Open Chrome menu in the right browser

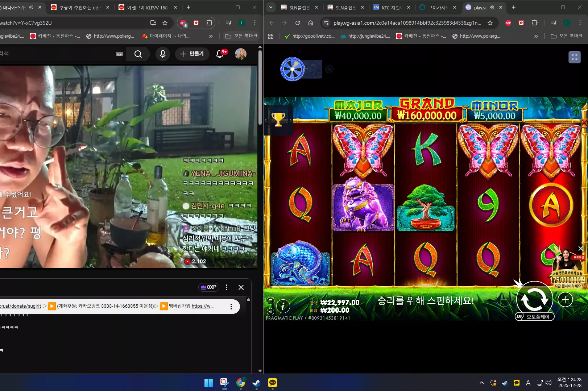[x=580, y=23]
